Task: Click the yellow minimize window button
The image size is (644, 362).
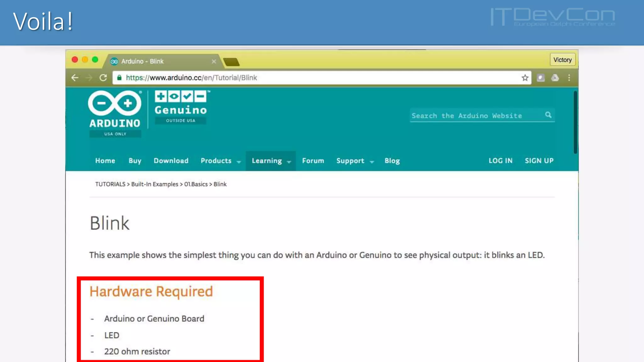Action: click(85, 59)
